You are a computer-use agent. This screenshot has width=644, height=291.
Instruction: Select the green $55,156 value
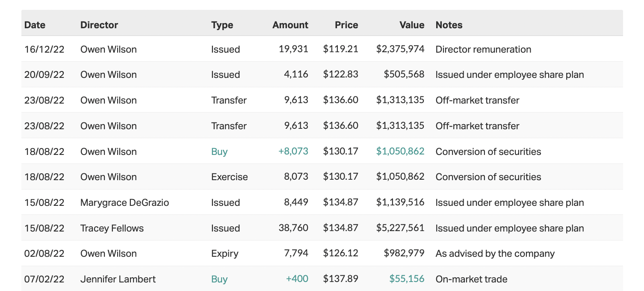[406, 279]
